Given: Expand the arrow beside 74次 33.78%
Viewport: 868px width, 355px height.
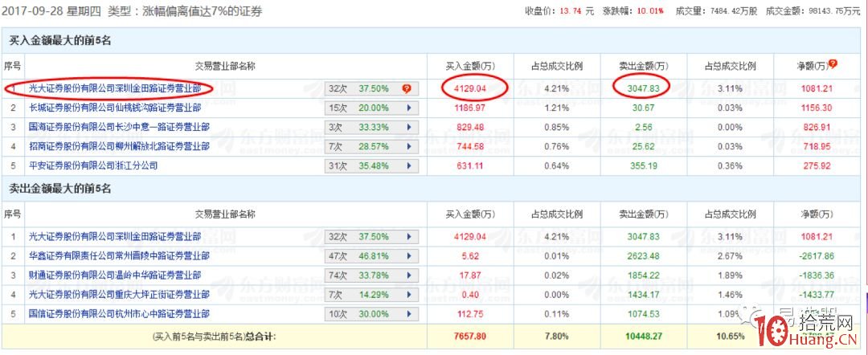Looking at the screenshot, I should coord(409,275).
